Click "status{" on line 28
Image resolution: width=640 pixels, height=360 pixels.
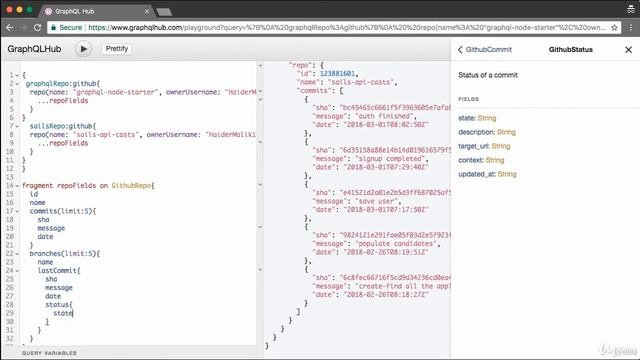[59, 305]
